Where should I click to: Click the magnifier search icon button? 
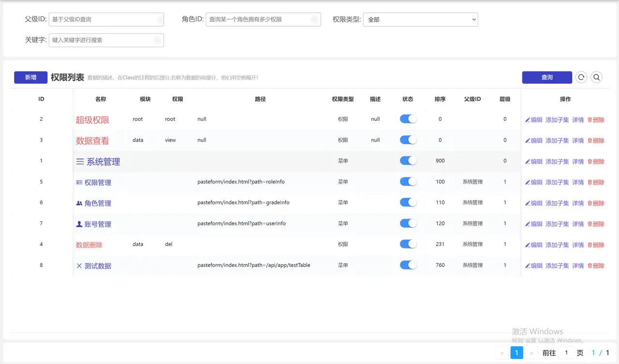pos(597,77)
